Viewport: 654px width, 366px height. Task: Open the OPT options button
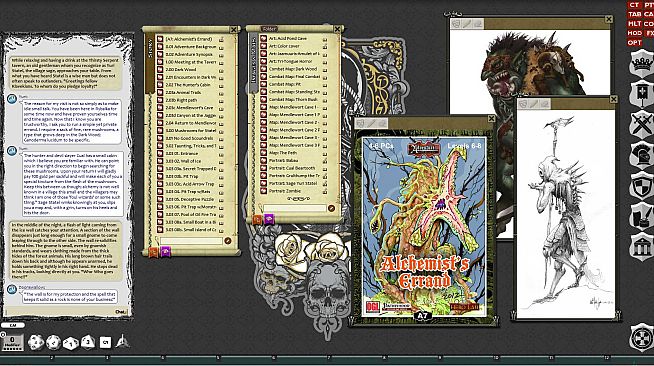coord(634,43)
